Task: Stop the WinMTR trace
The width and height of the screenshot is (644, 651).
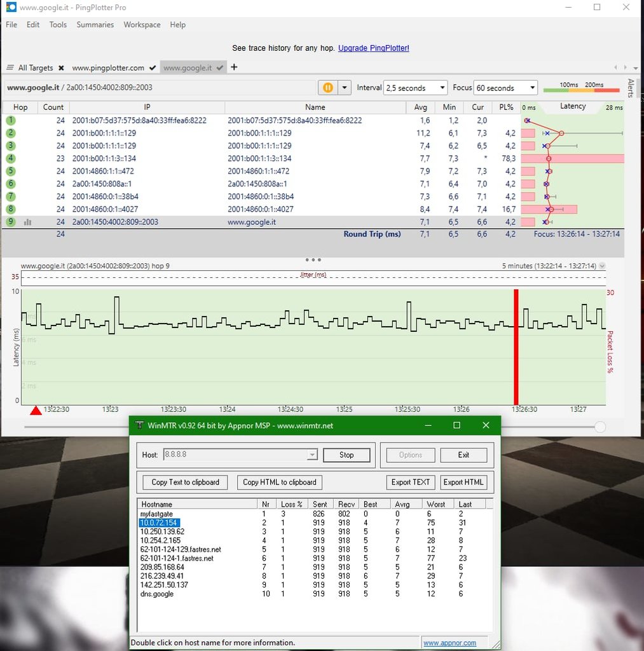Action: pos(346,455)
